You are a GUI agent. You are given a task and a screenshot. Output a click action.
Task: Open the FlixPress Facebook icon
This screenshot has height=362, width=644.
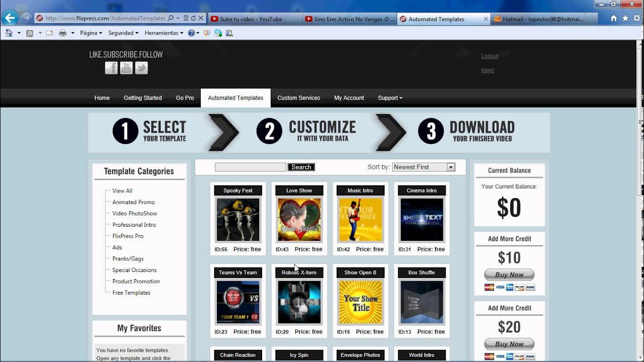[111, 68]
